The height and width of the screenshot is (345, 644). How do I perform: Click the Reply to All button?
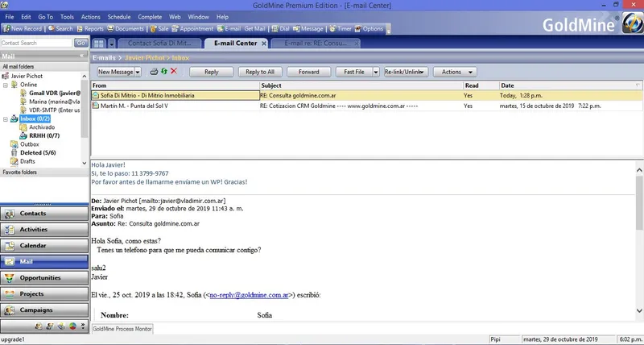pos(260,72)
